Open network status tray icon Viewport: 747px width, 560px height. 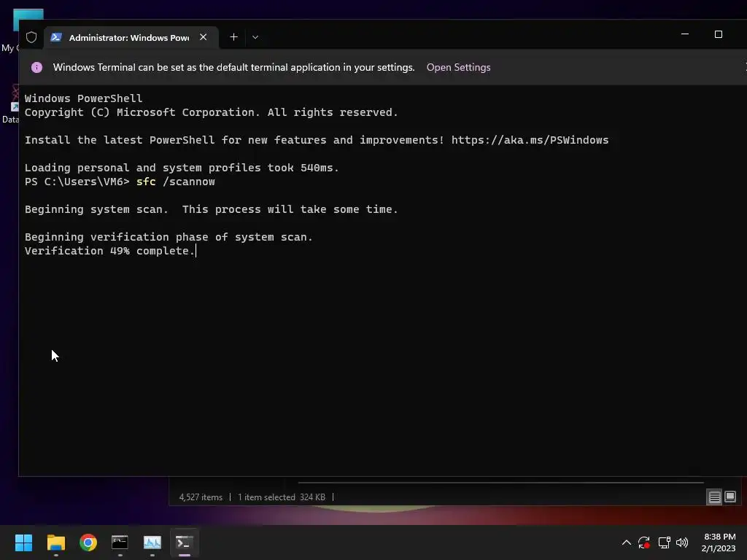(664, 542)
